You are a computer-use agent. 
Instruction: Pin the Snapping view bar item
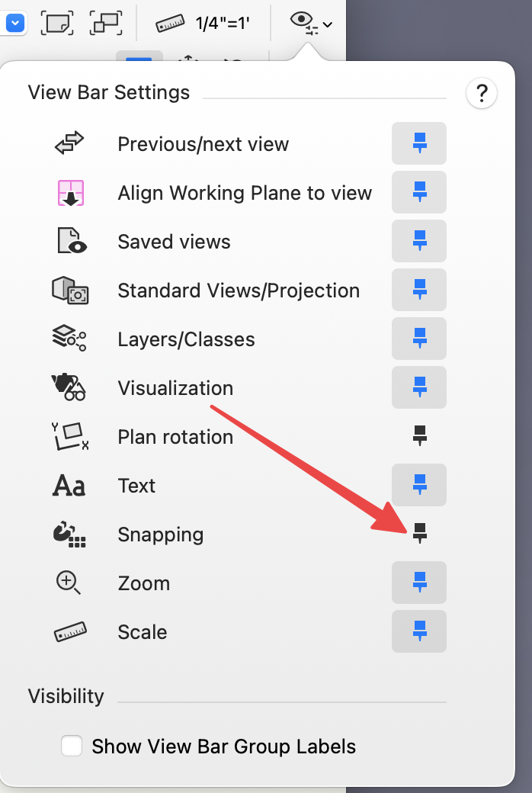(418, 533)
